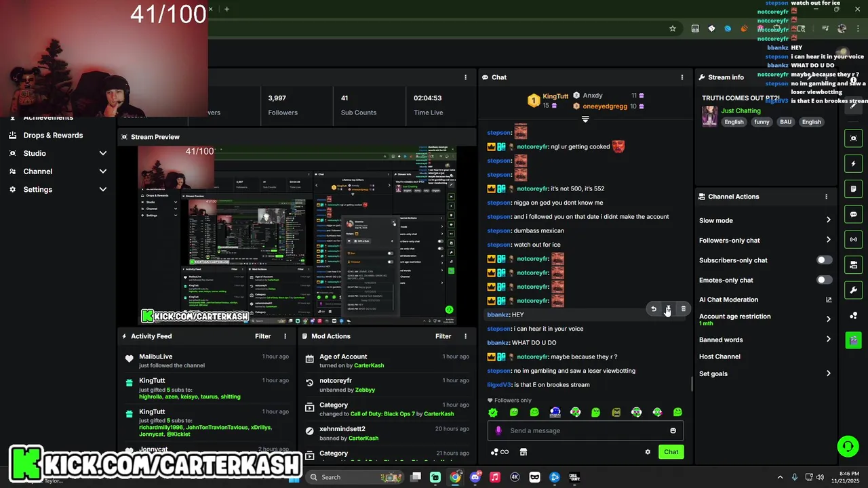Viewport: 868px width, 488px height.
Task: Open Apple Music from the taskbar
Action: (x=495, y=477)
